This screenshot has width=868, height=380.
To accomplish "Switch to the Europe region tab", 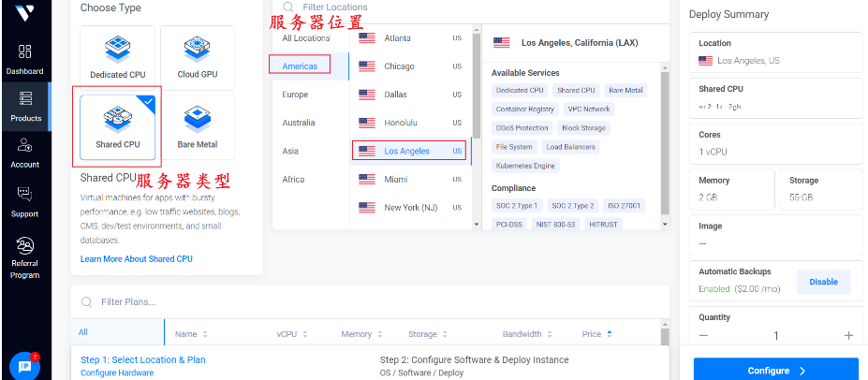I will point(295,95).
